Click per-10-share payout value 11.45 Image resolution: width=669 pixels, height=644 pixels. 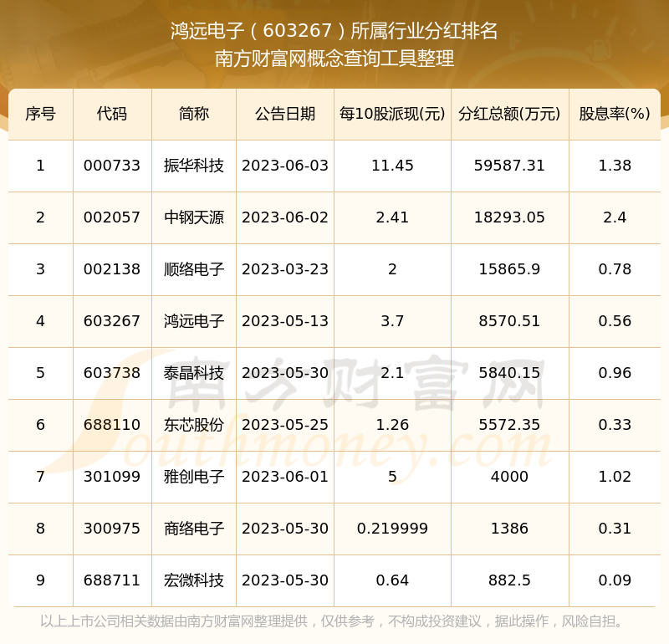pyautogui.click(x=392, y=166)
